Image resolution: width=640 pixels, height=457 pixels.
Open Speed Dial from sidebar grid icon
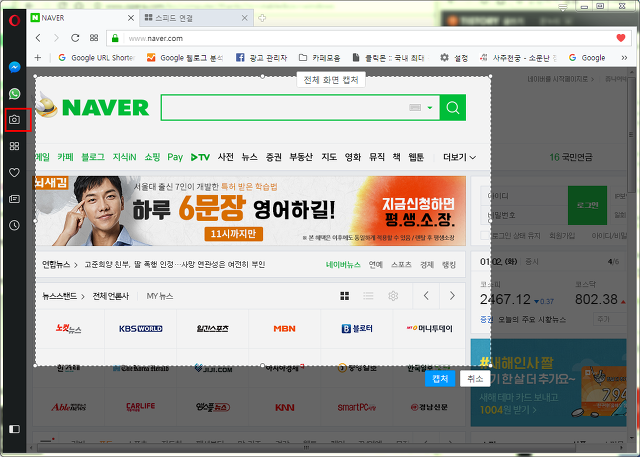(x=14, y=146)
